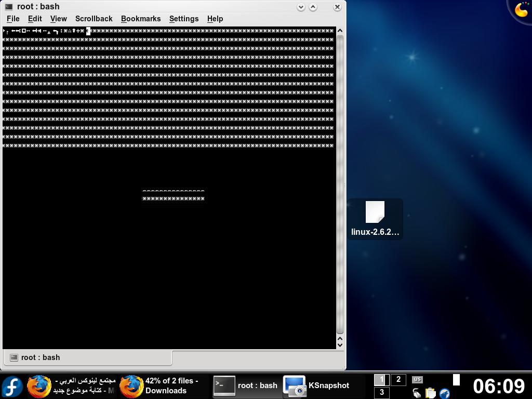
Task: Open the linux-2.6.2 file on desktop
Action: [x=375, y=219]
